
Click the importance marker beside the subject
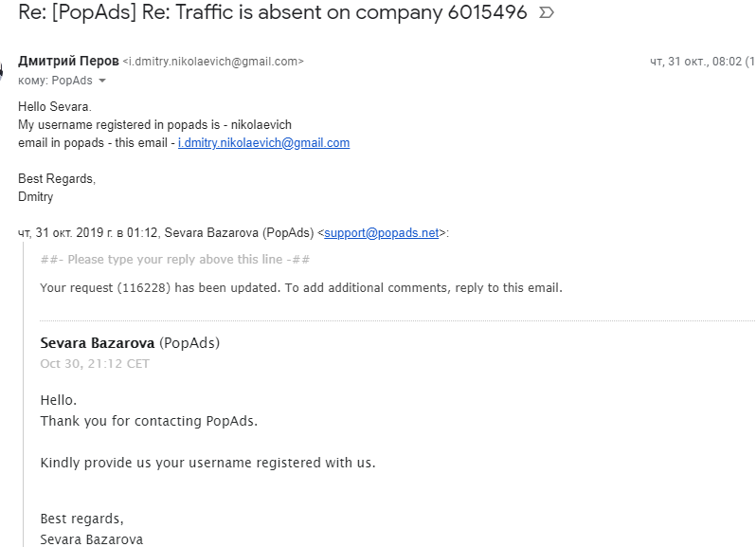tap(546, 14)
